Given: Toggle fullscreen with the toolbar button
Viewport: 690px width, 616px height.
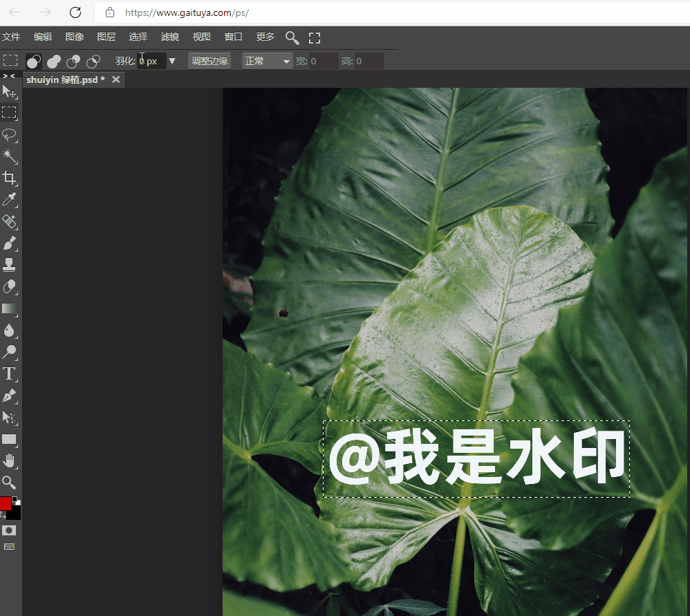Looking at the screenshot, I should coord(315,37).
